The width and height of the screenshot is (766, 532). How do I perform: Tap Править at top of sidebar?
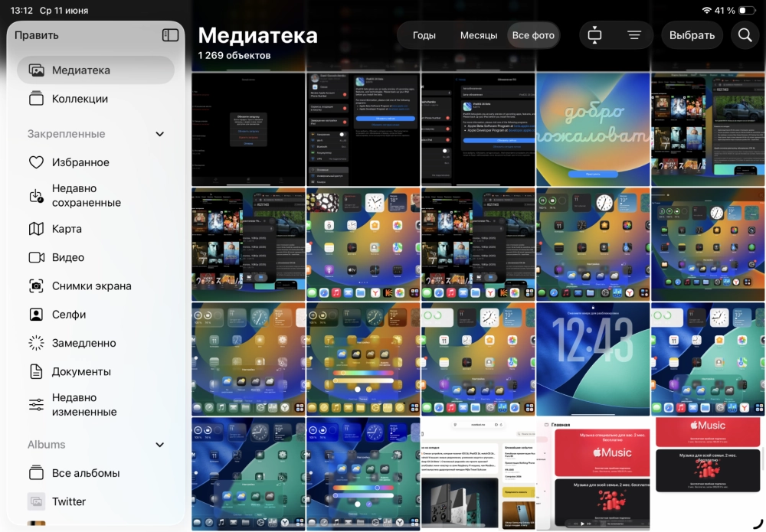coord(36,35)
